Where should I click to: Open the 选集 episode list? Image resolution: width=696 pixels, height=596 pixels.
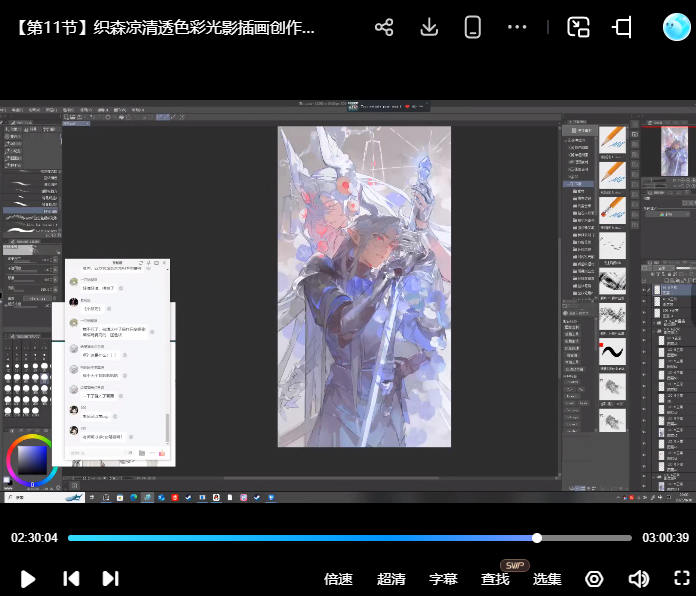tap(547, 579)
